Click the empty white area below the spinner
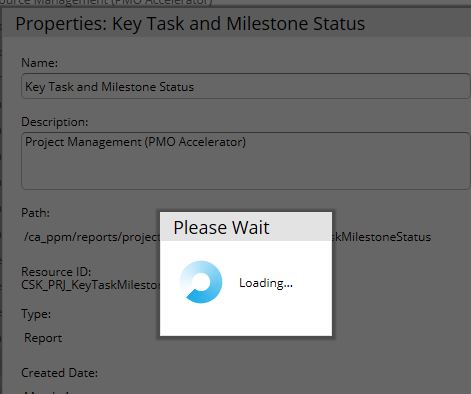Viewport: 471px width, 394px height. (x=246, y=320)
